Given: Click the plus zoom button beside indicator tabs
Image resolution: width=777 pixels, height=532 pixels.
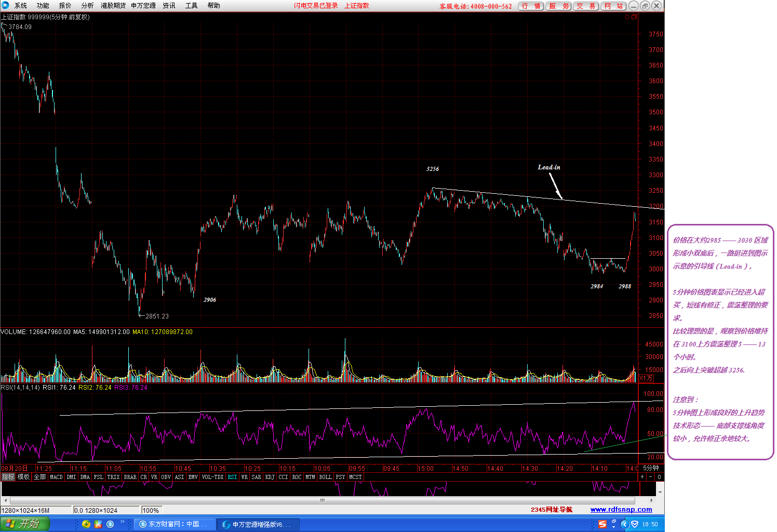Looking at the screenshot, I should pos(642,477).
